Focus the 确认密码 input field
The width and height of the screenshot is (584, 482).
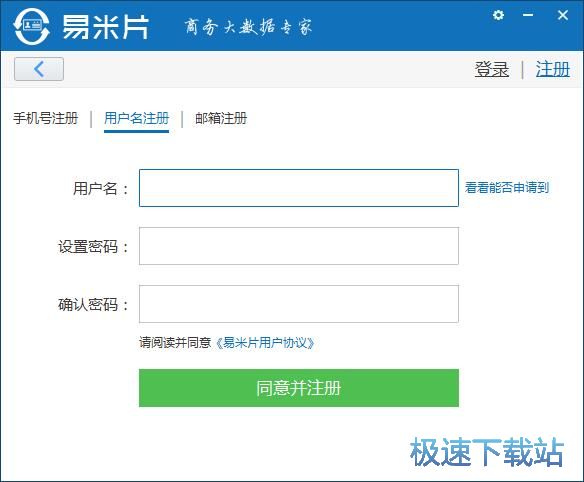point(299,304)
